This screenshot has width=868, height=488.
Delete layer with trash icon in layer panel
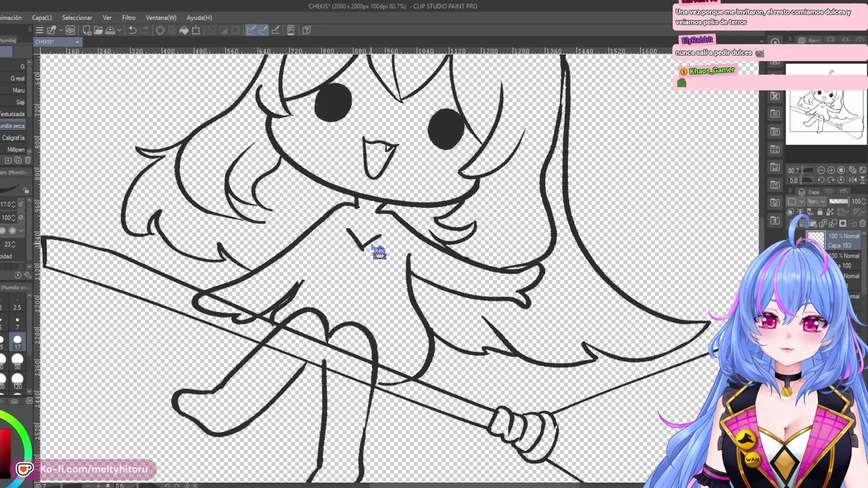(863, 224)
